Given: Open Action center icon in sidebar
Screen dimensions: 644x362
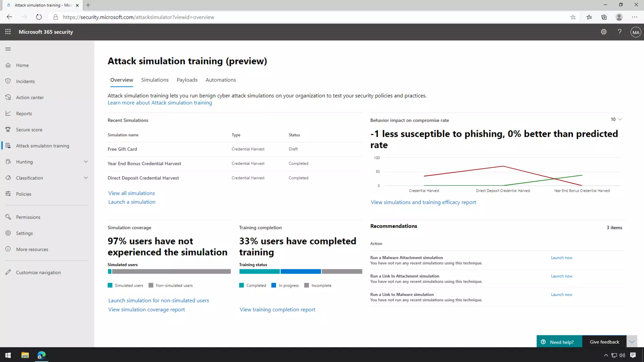Looking at the screenshot, I should pos(8,97).
